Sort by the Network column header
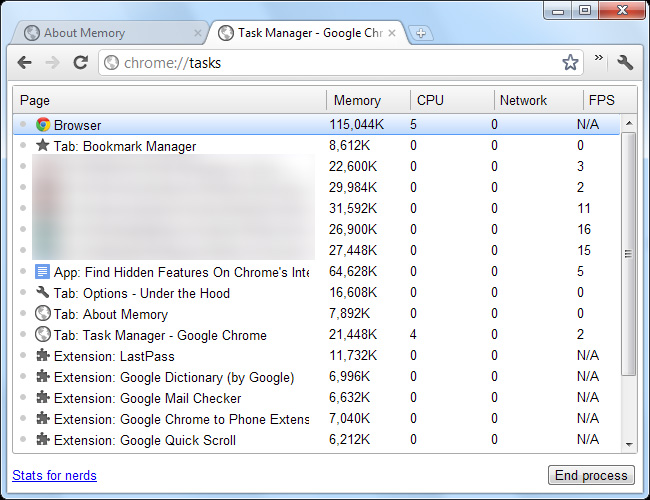650x500 pixels. coord(538,100)
